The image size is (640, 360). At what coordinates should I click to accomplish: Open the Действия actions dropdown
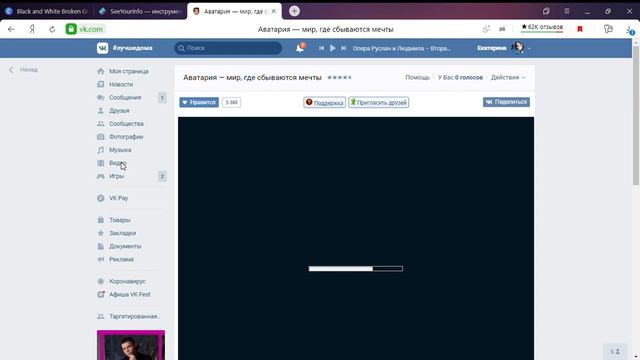point(508,78)
